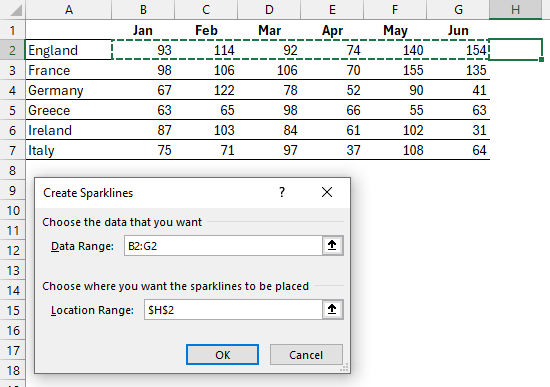The image size is (550, 387).
Task: Select column B header
Action: [x=143, y=10]
